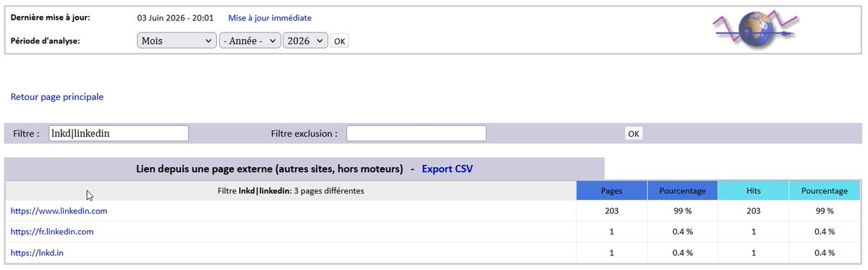The height and width of the screenshot is (270, 868).
Task: Open the Mois period dropdown
Action: [x=176, y=41]
